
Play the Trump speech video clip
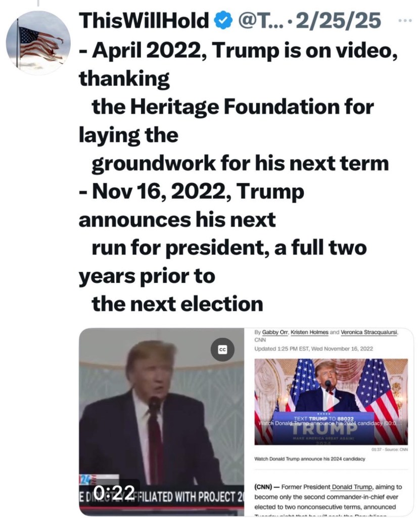[162, 421]
